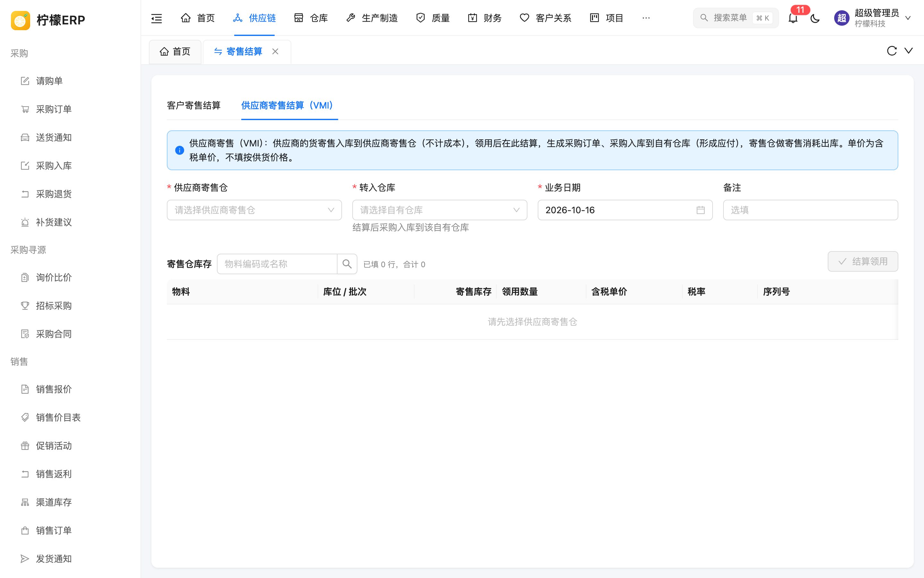Open the 超级管理员 user dropdown
Screen dimensions: 924x578
coord(873,18)
